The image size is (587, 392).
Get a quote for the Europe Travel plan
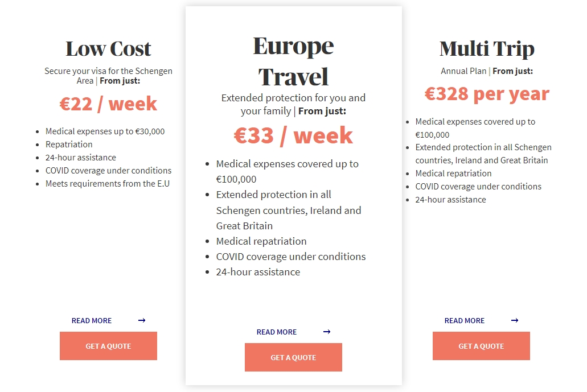coord(294,357)
